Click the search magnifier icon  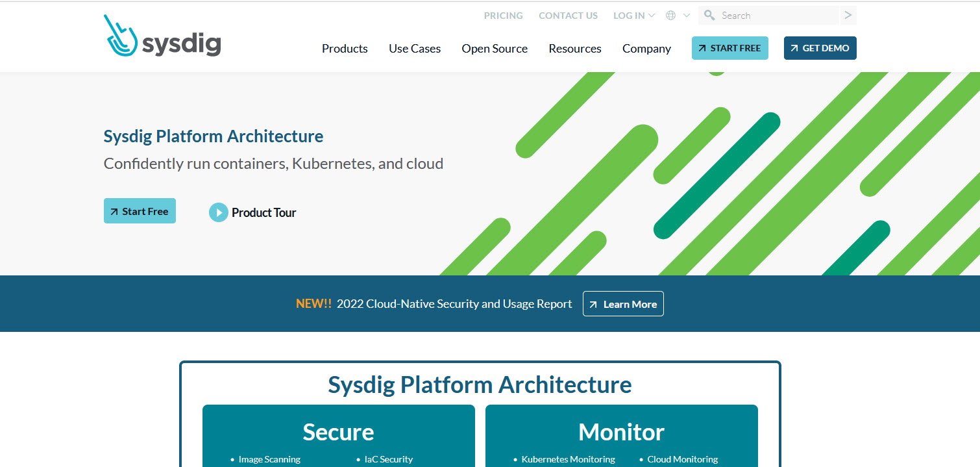pos(709,16)
